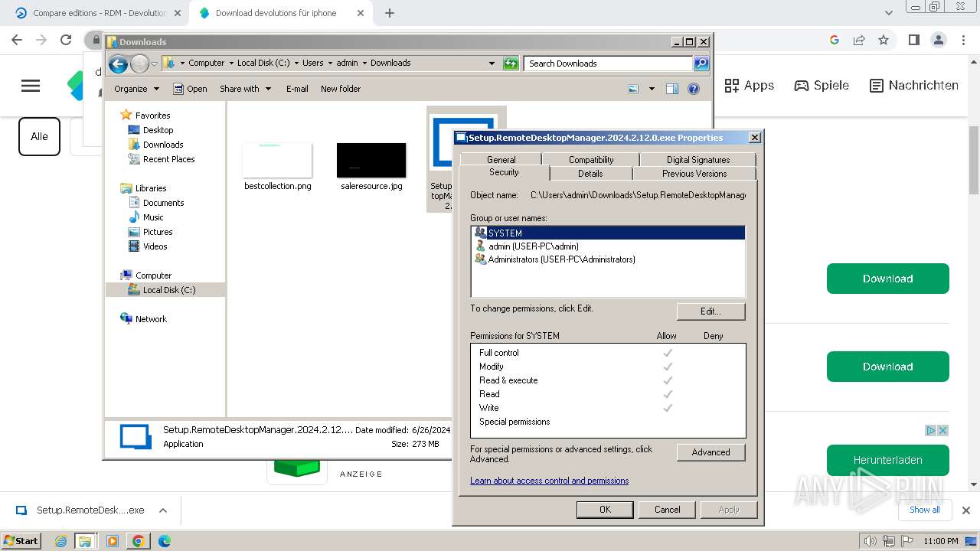Open Spiele section on website

pyautogui.click(x=822, y=86)
